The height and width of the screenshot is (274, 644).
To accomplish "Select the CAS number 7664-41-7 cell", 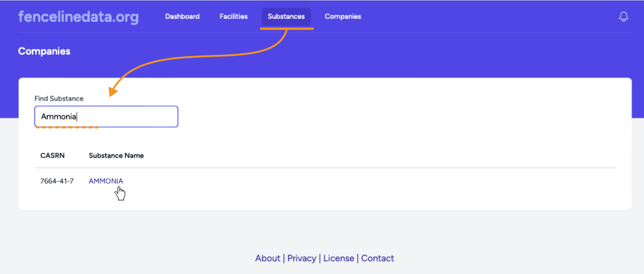I will (x=57, y=181).
